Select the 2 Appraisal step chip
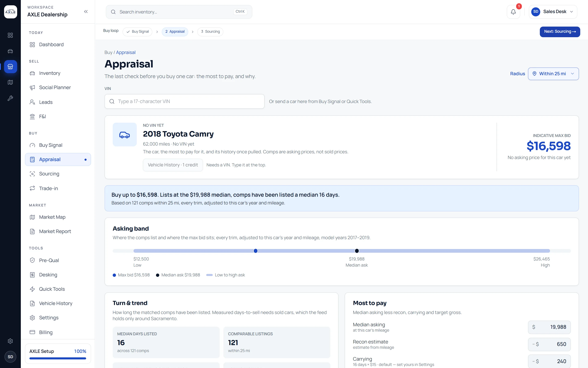 pyautogui.click(x=175, y=32)
